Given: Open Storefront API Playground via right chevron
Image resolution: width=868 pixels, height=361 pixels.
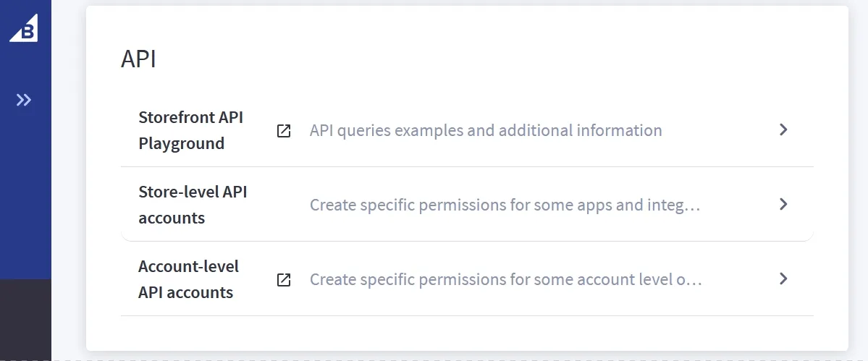Looking at the screenshot, I should [x=783, y=130].
